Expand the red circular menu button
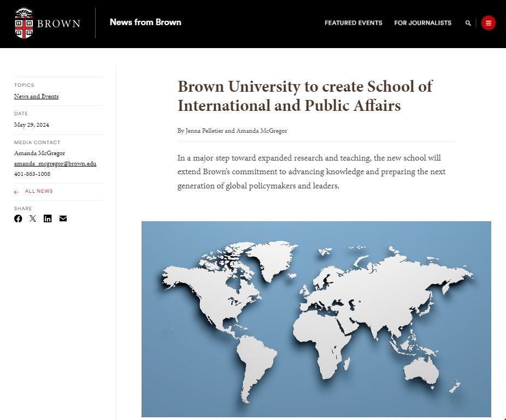Viewport: 506px width, 420px height. [x=487, y=23]
